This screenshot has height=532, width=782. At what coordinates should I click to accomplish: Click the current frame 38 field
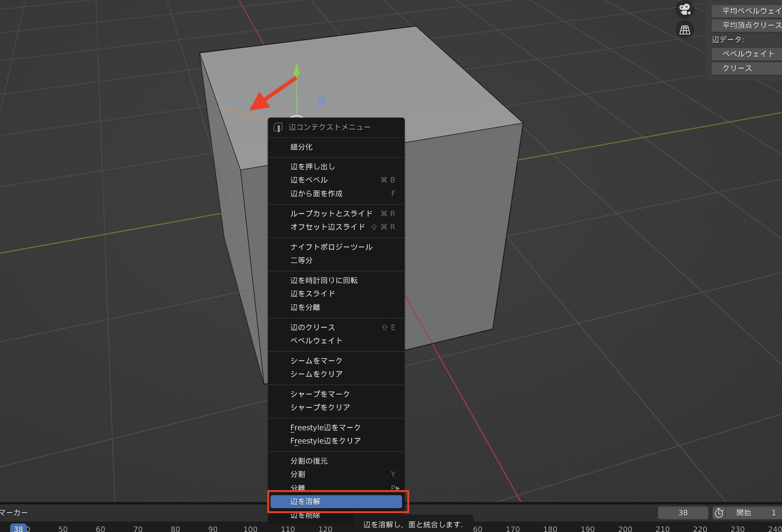pyautogui.click(x=683, y=513)
